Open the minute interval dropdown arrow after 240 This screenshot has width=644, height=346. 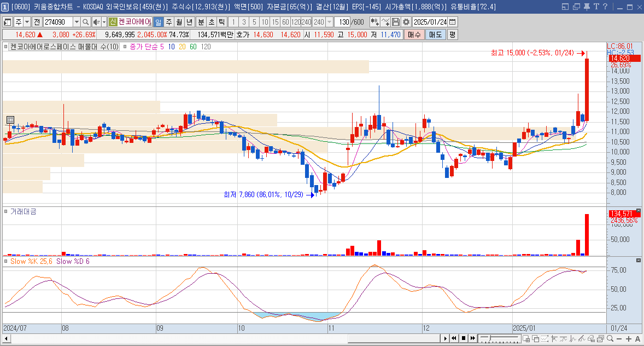(330, 22)
